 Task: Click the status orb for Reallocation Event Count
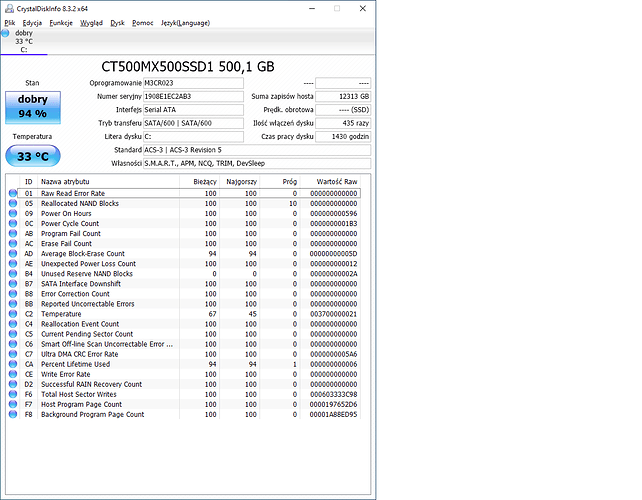[13, 324]
